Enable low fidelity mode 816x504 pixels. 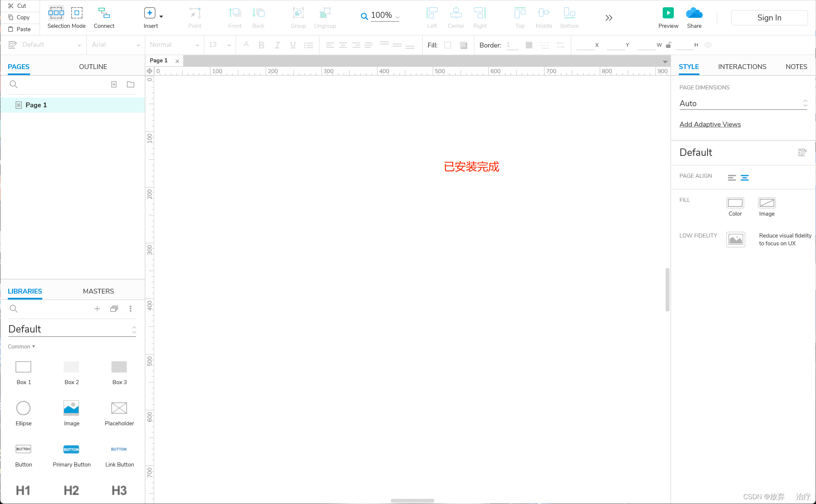click(735, 239)
